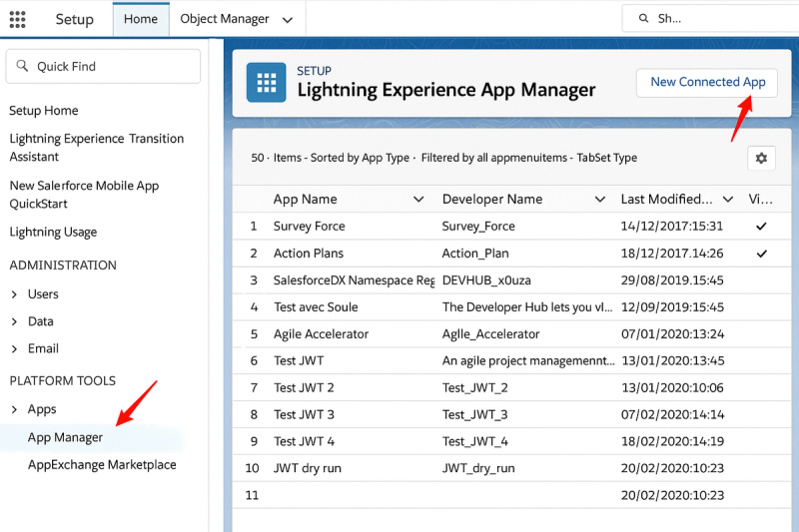Click the top search field
The image size is (799, 532).
click(710, 18)
